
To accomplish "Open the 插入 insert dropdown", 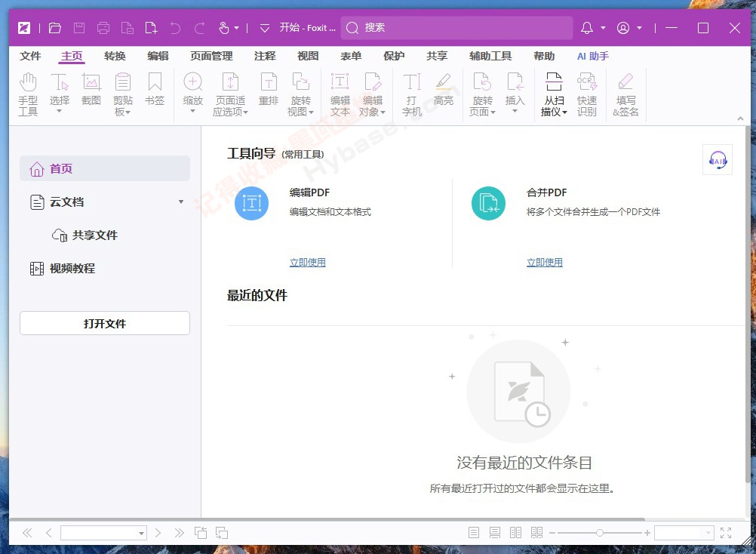I will pyautogui.click(x=515, y=112).
